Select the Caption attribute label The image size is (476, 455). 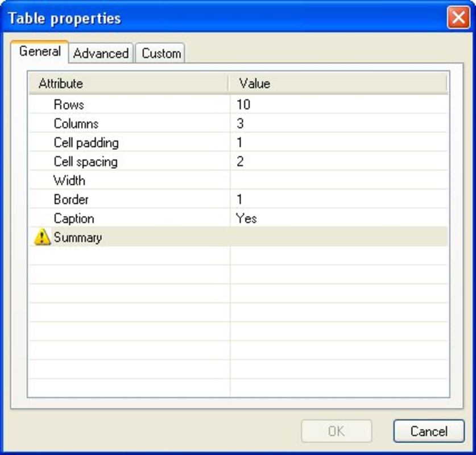point(74,218)
